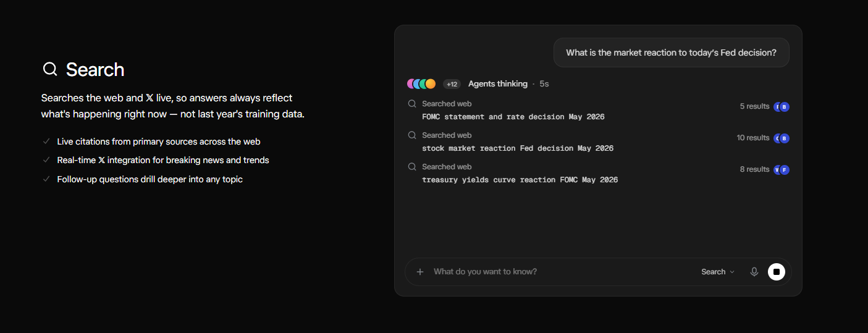Click "Searched web" label above the treasury yields query
The width and height of the screenshot is (868, 333).
pos(447,167)
